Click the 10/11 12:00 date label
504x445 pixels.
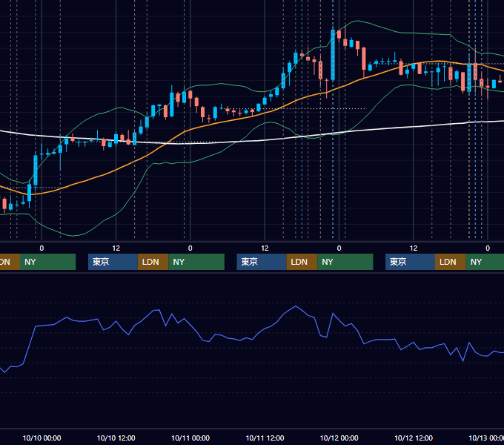click(265, 438)
